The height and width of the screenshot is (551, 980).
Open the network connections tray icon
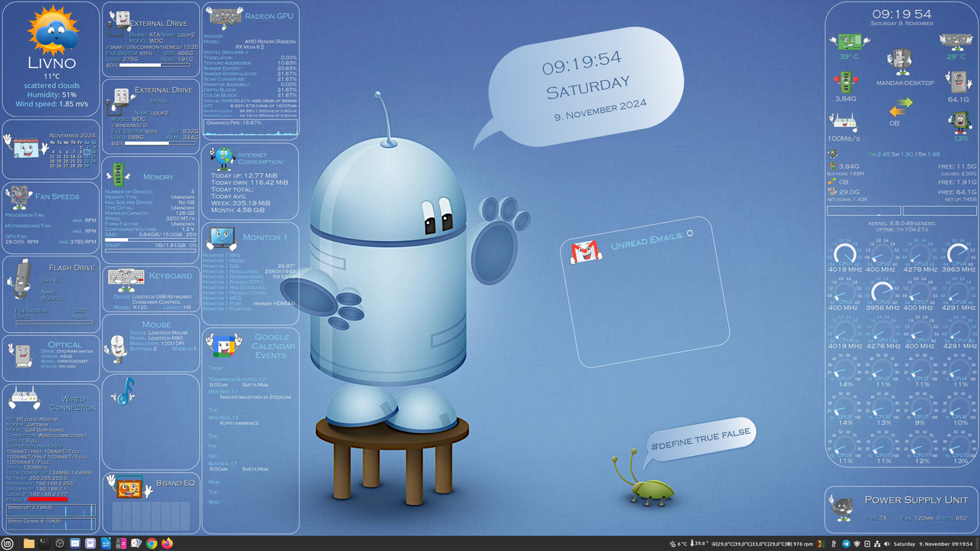[877, 544]
